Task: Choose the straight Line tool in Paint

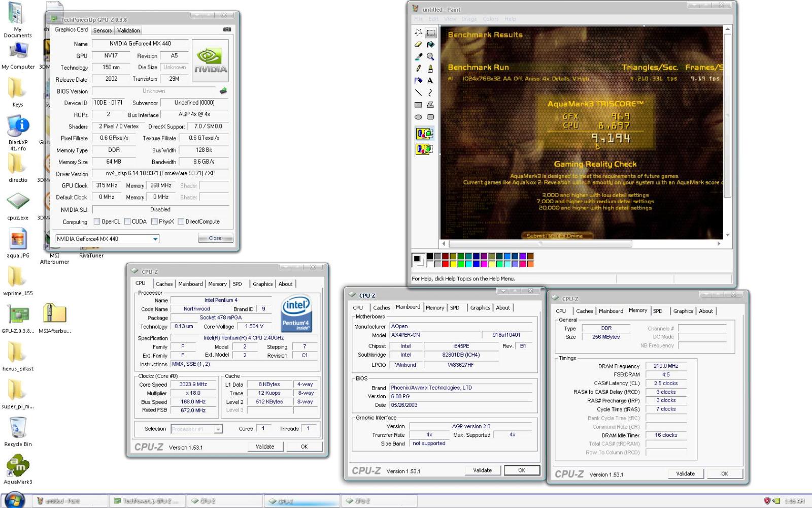Action: [418, 92]
